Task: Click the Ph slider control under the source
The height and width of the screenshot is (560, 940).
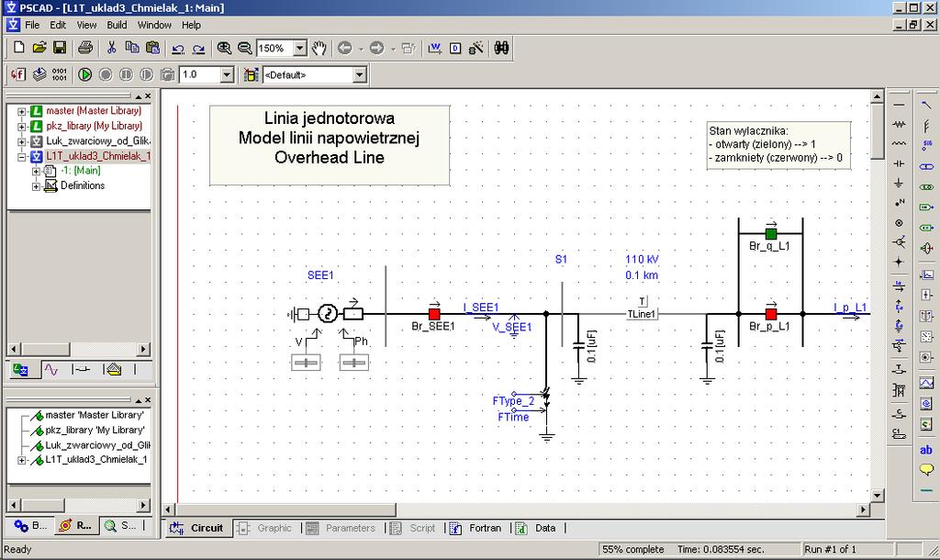Action: (353, 363)
